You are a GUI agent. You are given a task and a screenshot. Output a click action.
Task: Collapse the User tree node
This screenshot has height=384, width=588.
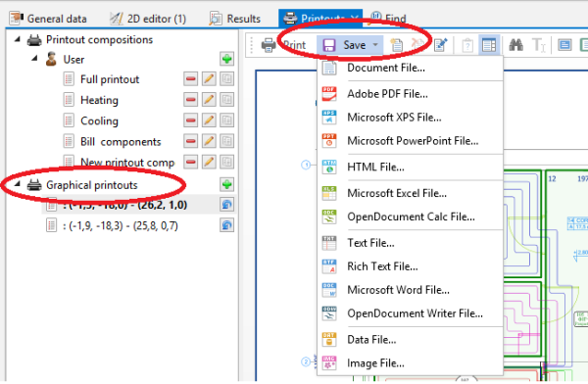click(34, 58)
